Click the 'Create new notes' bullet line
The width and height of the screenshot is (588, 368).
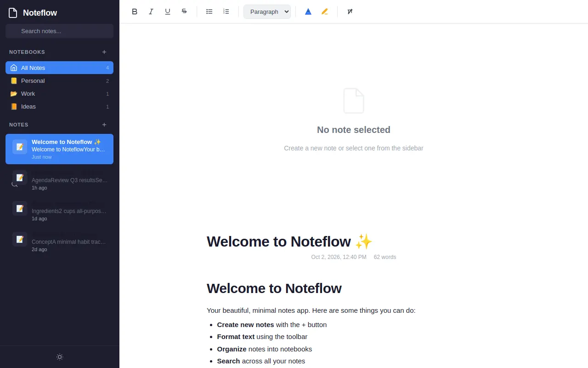coord(272,325)
